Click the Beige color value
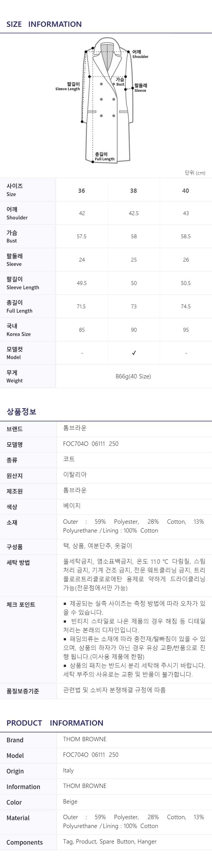The image size is (212, 868). click(70, 802)
